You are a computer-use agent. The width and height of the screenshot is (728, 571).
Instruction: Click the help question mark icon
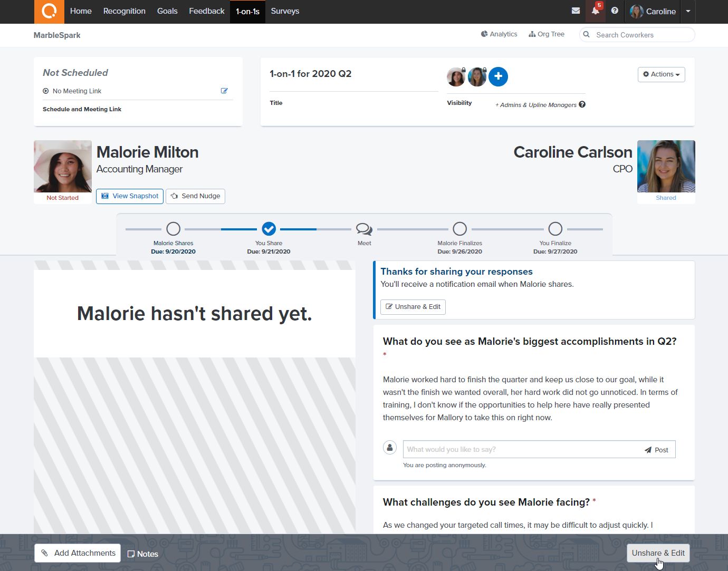pyautogui.click(x=615, y=11)
